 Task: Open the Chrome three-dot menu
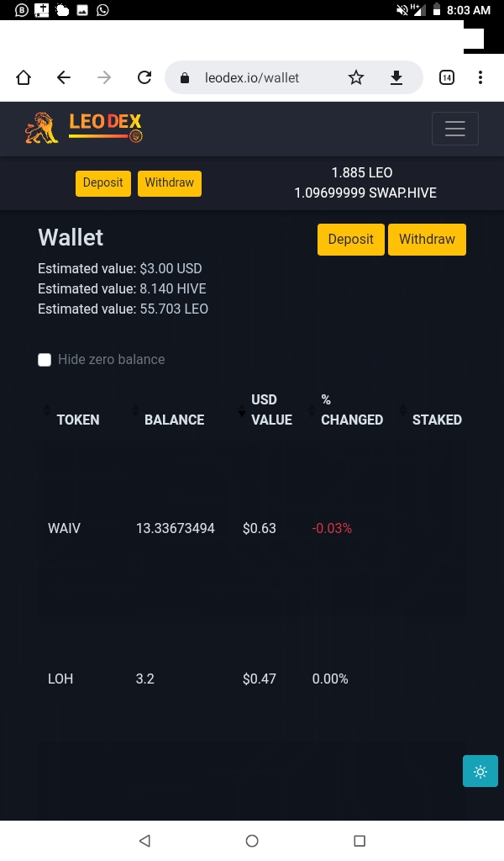coord(480,77)
